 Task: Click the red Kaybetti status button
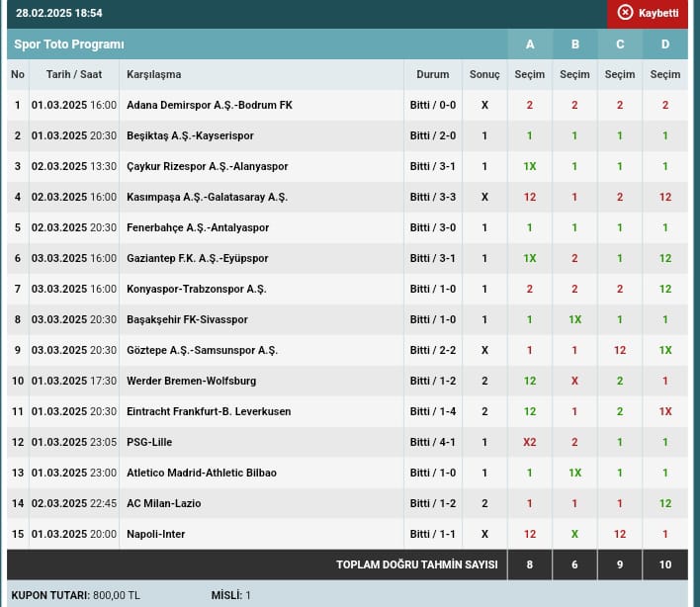click(x=649, y=13)
